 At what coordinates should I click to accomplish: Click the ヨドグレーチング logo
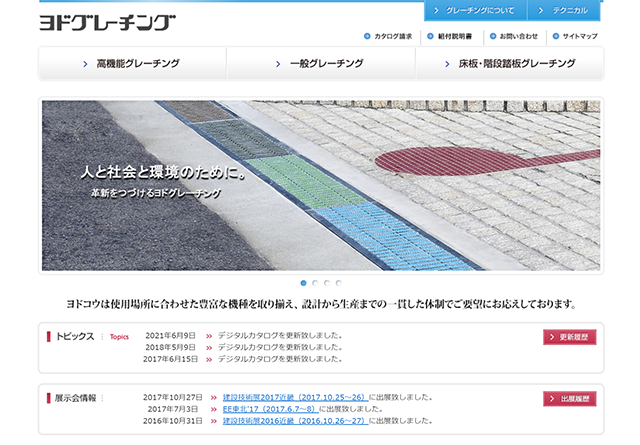[x=107, y=22]
